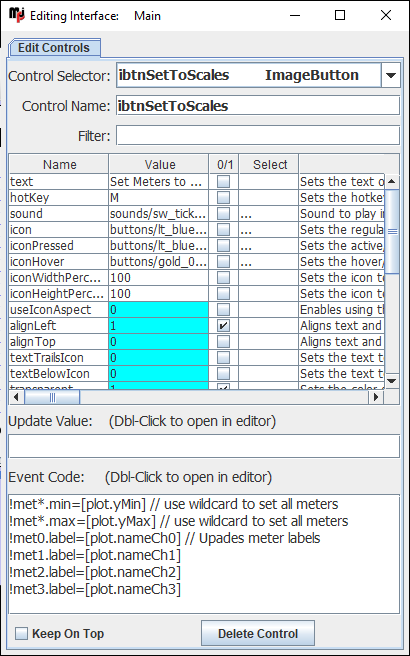Click the 0/1 column header
The width and height of the screenshot is (410, 656).
click(x=223, y=164)
